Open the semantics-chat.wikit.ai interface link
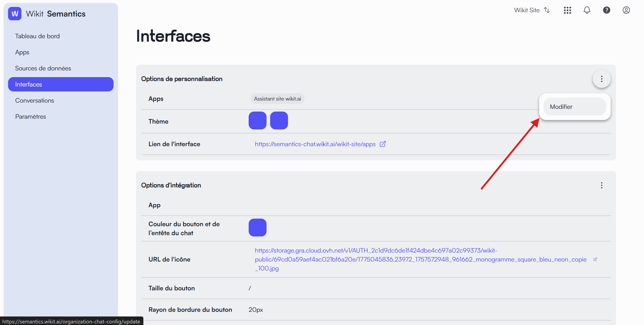This screenshot has width=644, height=325. tap(315, 144)
